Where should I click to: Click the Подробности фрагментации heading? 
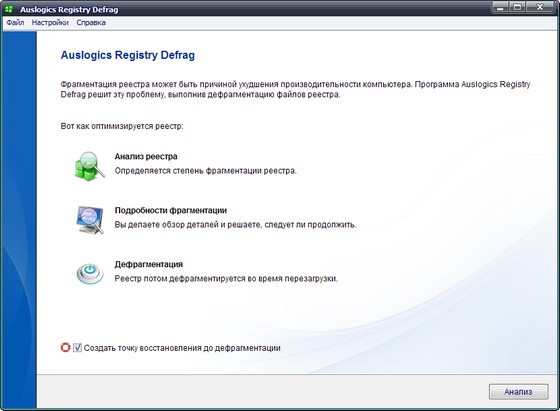171,210
